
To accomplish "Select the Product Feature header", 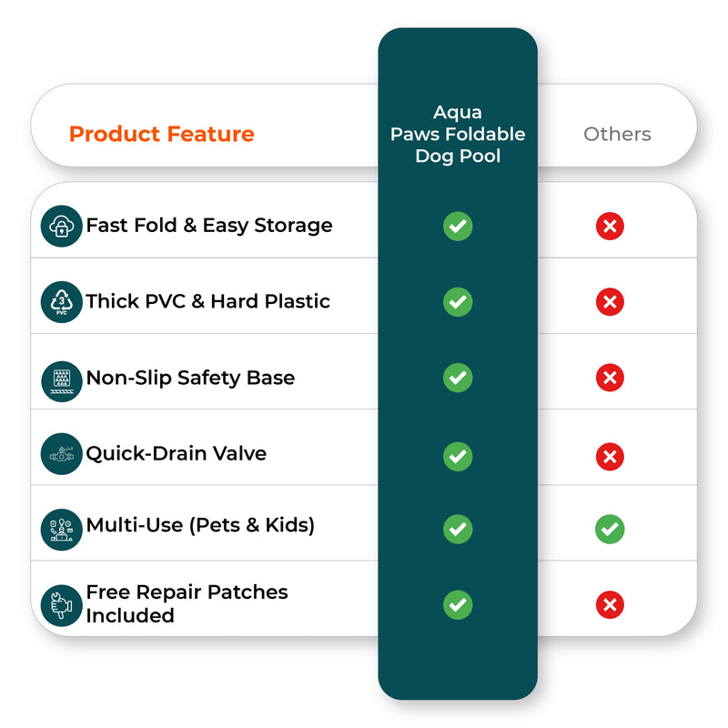I will pyautogui.click(x=162, y=134).
